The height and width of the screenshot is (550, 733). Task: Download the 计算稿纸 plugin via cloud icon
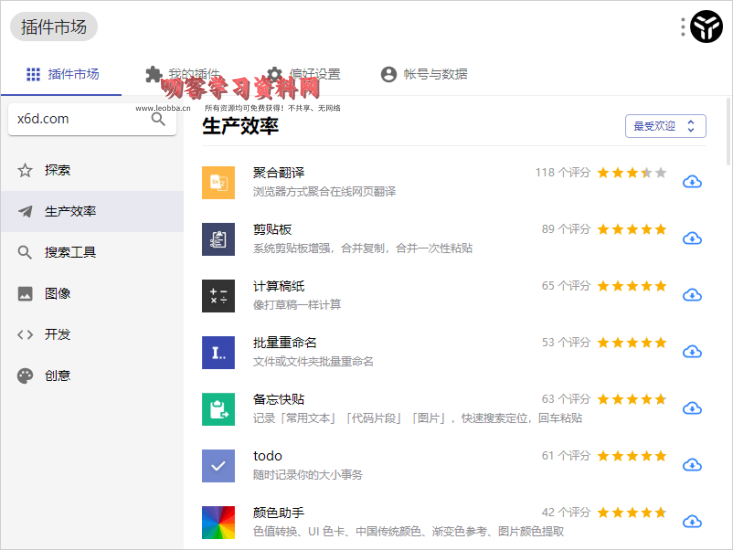click(x=692, y=295)
